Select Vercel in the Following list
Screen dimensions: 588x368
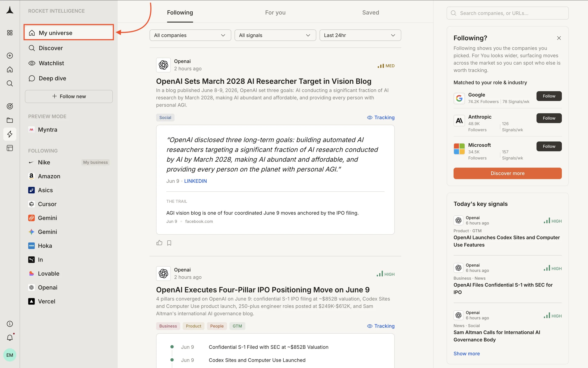pos(69,301)
